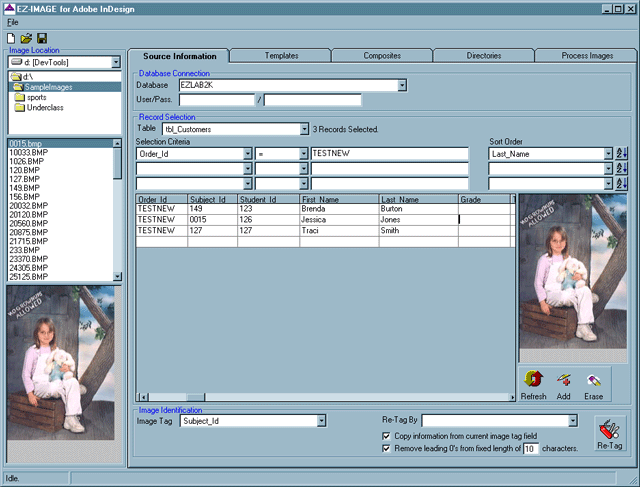Switch to the Templates tab
The width and height of the screenshot is (640, 487).
281,56
